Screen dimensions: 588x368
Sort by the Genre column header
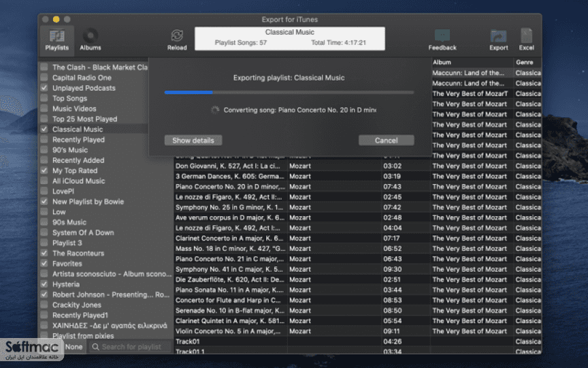click(527, 62)
